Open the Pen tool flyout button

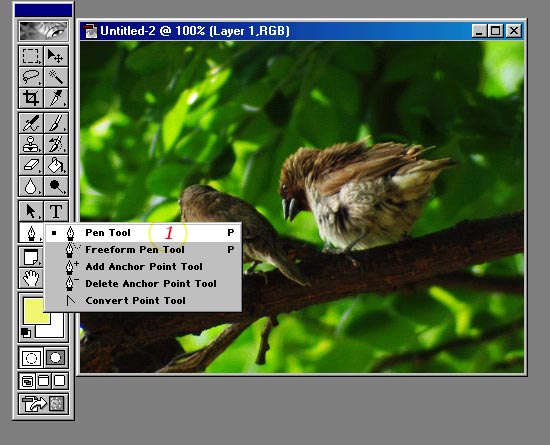click(x=31, y=232)
